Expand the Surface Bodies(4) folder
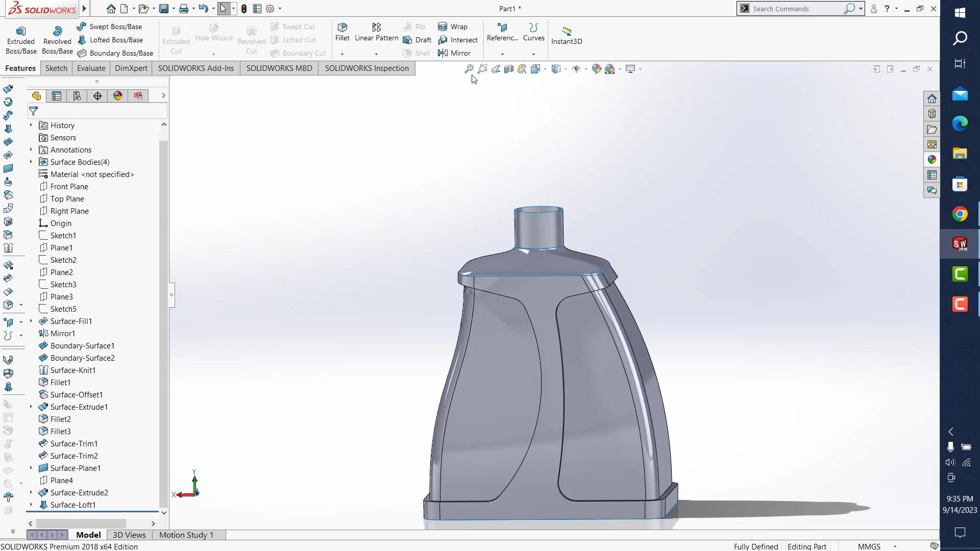Viewport: 980px width, 551px height. click(x=30, y=162)
